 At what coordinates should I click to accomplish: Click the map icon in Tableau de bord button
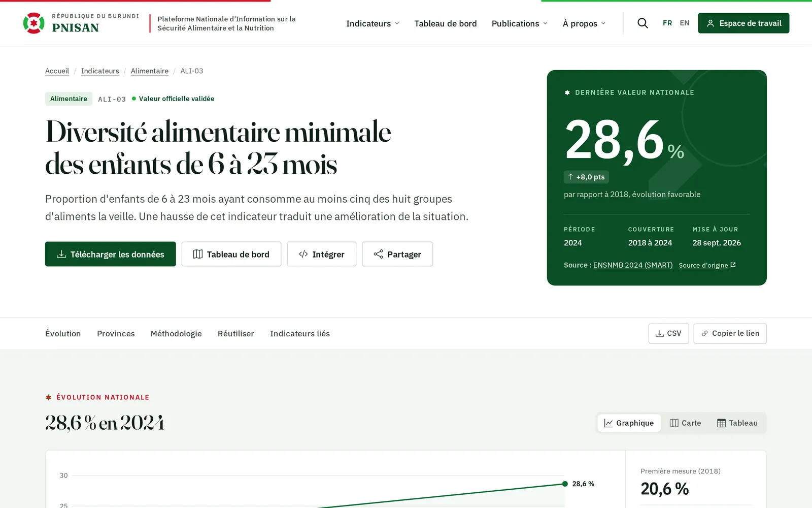pyautogui.click(x=198, y=254)
